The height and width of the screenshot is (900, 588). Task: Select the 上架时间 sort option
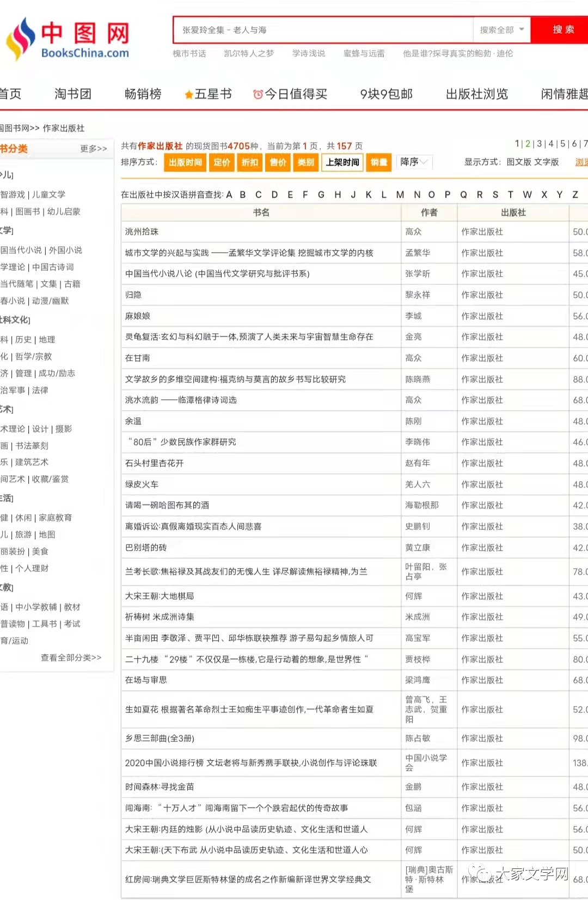click(x=342, y=162)
